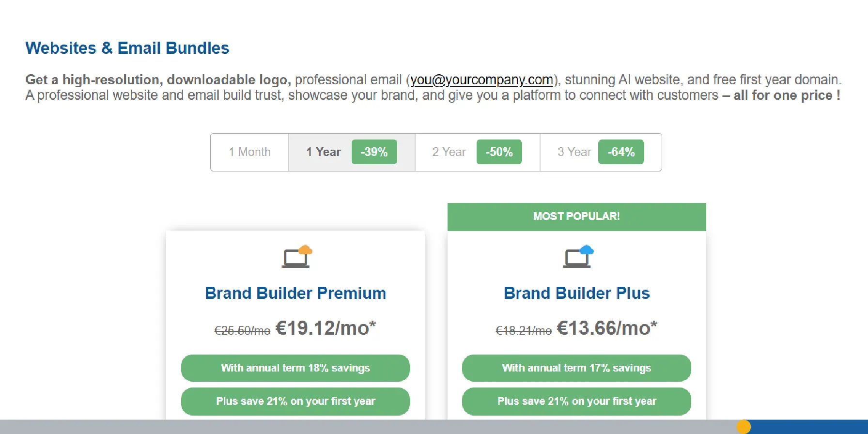The height and width of the screenshot is (434, 868).
Task: Select the 1 Year billing term
Action: [x=324, y=152]
